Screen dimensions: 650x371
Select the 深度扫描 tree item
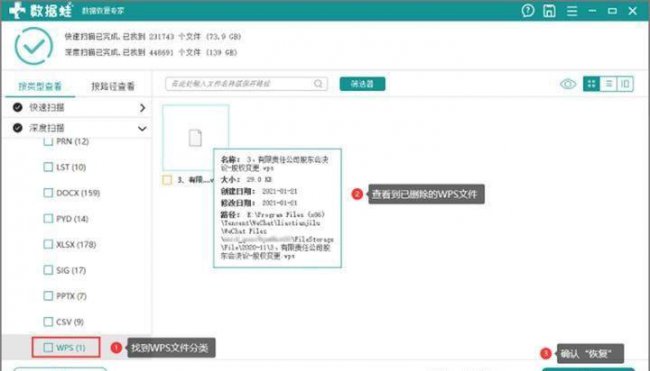78,128
